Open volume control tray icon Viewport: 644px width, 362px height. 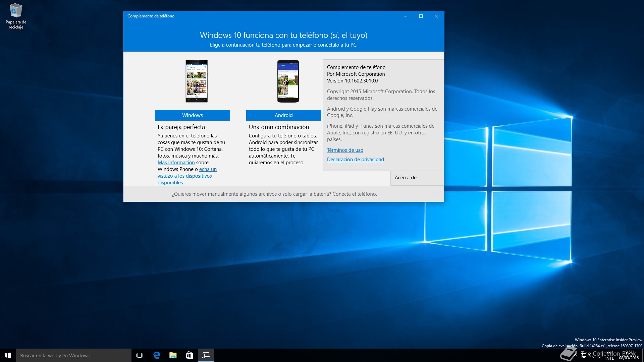(x=592, y=355)
